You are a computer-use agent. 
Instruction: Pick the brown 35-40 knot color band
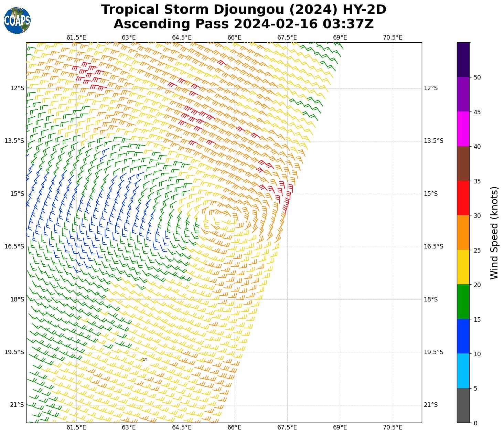pyautogui.click(x=463, y=163)
